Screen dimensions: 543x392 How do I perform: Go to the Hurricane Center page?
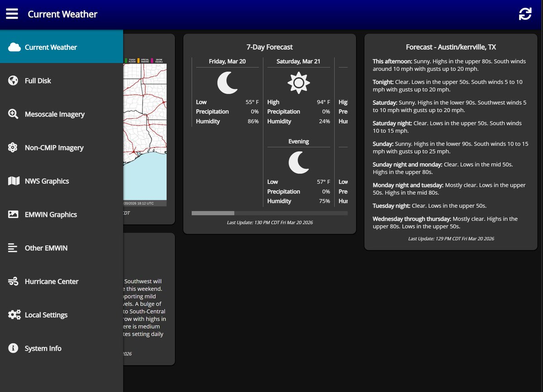62,282
